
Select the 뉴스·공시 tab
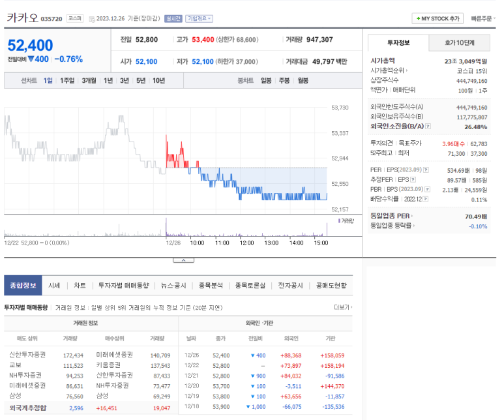pos(173,286)
